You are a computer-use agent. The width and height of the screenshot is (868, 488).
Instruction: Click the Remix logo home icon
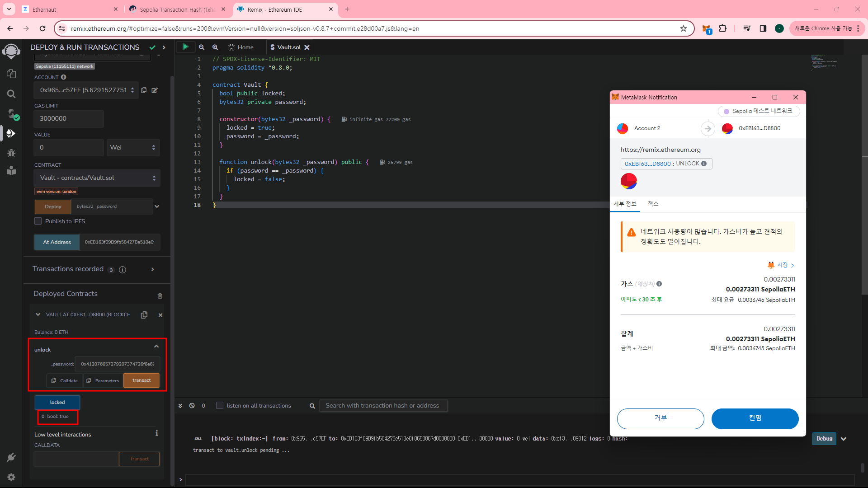tap(11, 51)
